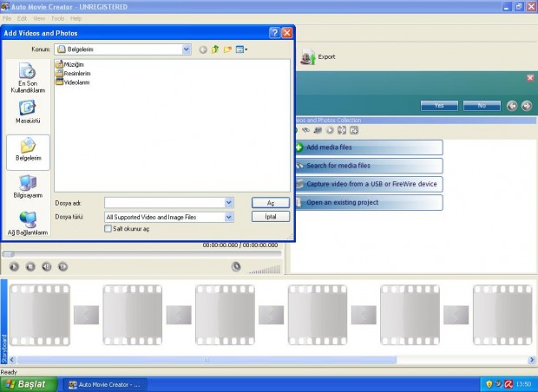Click the yellow shield tray icon
Screen dimensions: 538x392
(x=489, y=384)
